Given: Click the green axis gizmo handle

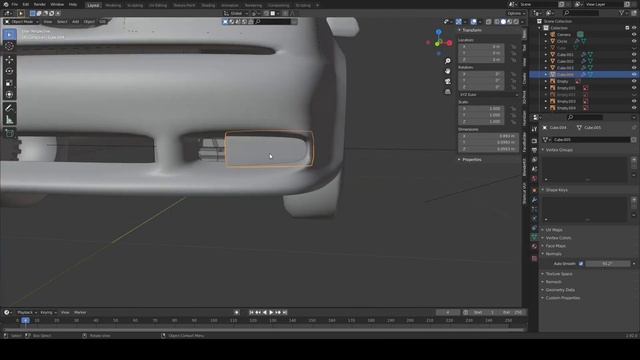Looking at the screenshot, I should pyautogui.click(x=438, y=43).
